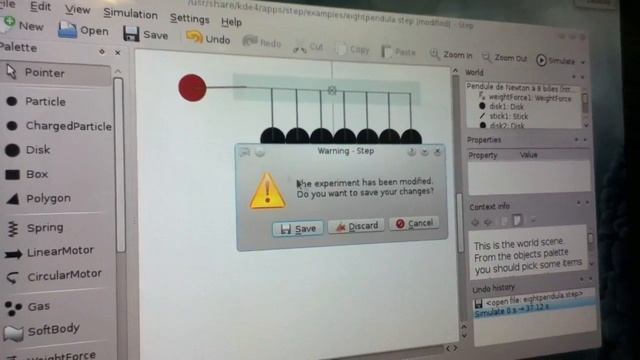Open the Help menu

tap(231, 22)
